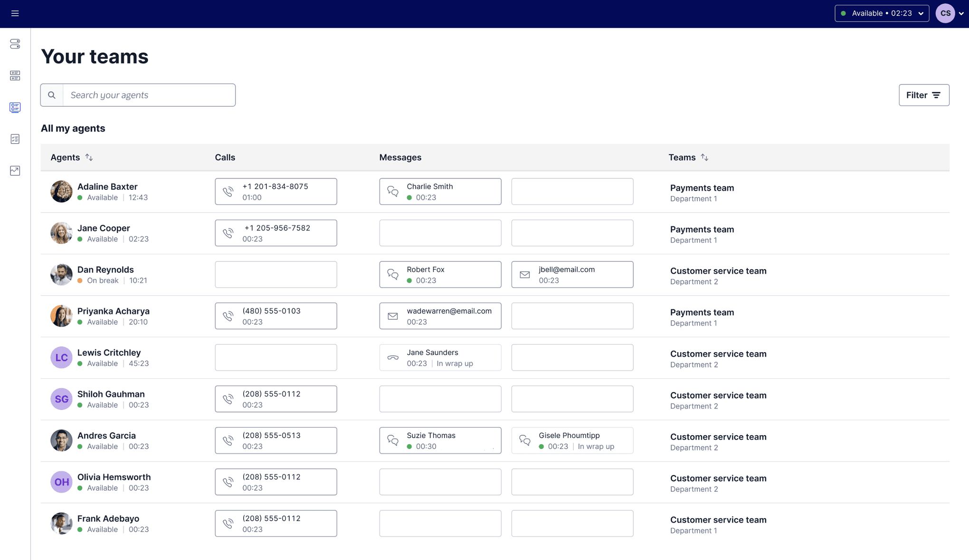Screen dimensions: 969x560
Task: Open Charlie Smith chat message card
Action: point(440,191)
